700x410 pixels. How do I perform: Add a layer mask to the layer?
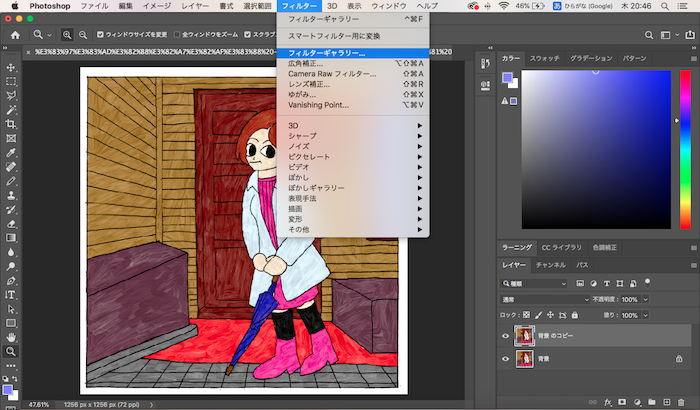622,402
